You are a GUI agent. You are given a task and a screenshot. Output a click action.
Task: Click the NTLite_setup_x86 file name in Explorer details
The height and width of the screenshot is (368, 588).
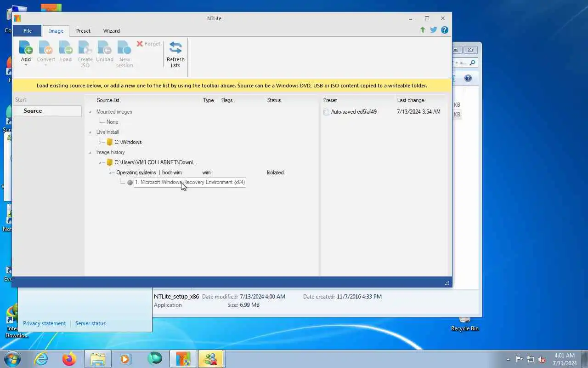[176, 297]
